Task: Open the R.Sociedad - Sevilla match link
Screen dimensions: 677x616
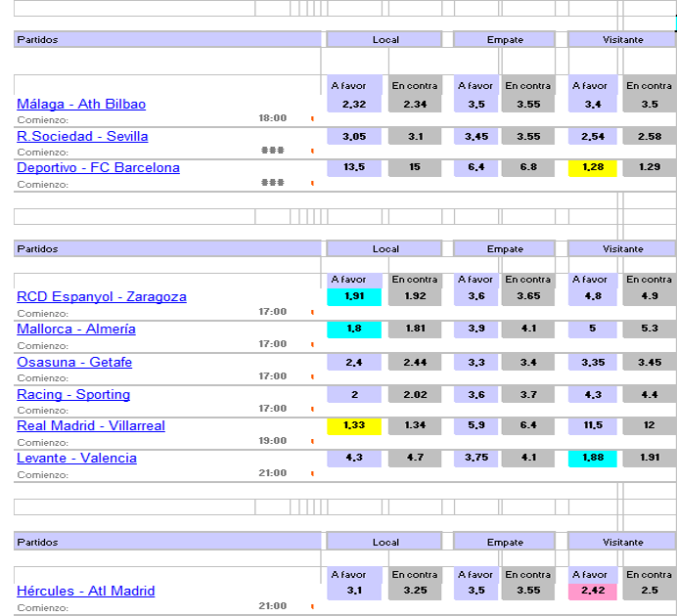Action: point(82,136)
